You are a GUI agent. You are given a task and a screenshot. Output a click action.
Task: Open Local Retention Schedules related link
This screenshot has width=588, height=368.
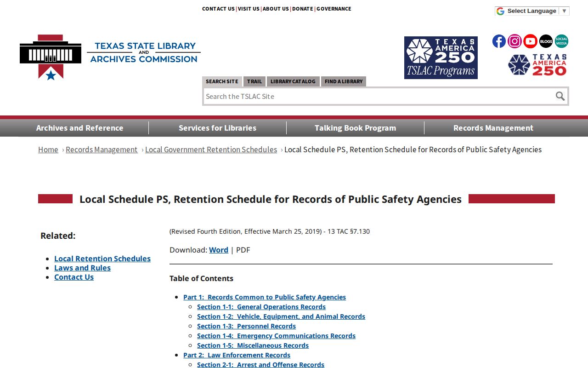click(102, 259)
